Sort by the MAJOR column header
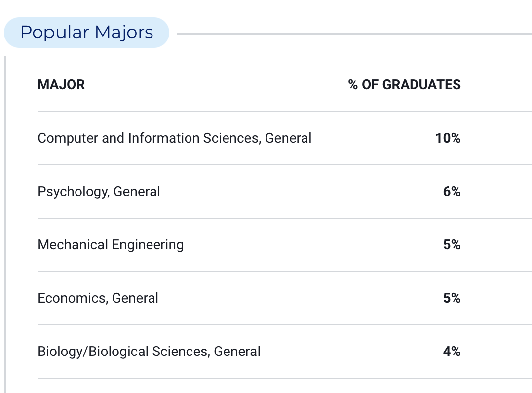 61,85
